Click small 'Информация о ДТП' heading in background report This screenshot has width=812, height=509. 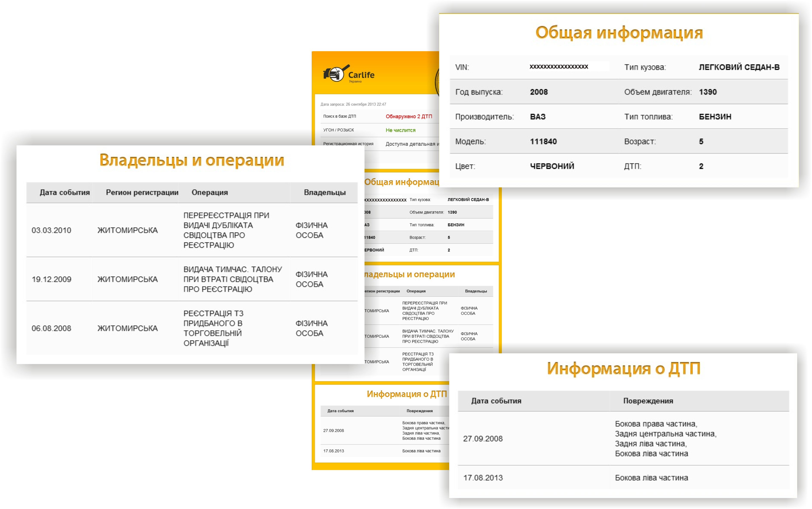[407, 394]
